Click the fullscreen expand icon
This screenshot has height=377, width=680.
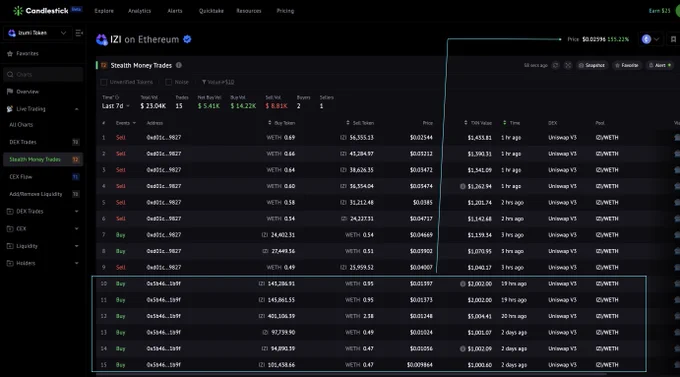568,65
